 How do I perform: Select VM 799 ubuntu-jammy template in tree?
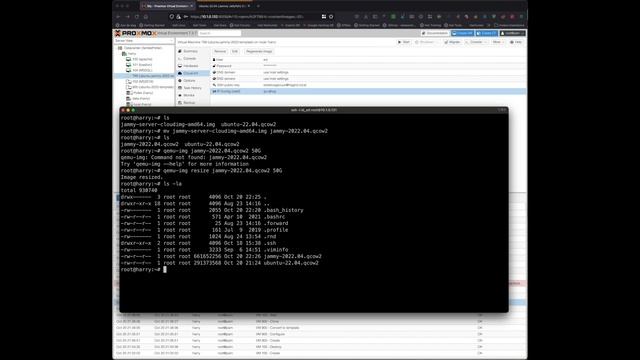[144, 76]
